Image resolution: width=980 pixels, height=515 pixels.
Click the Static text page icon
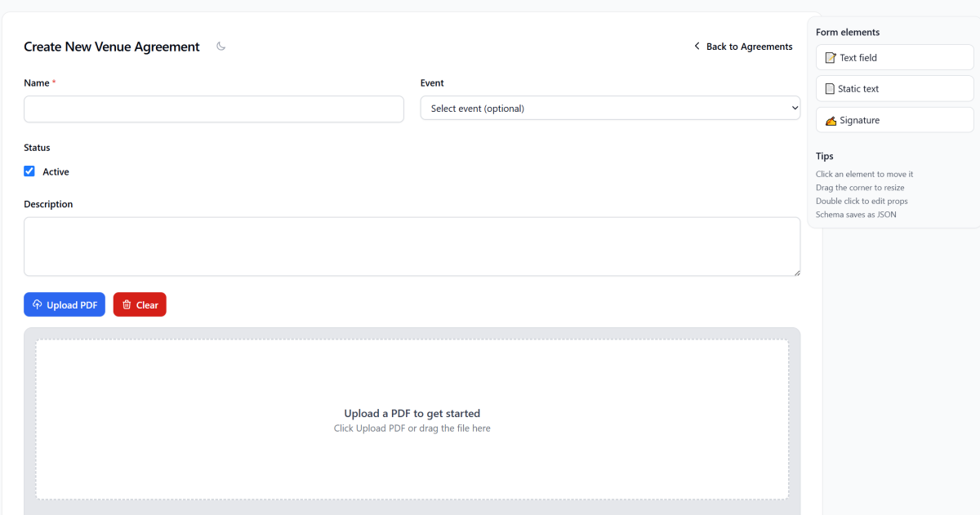830,89
